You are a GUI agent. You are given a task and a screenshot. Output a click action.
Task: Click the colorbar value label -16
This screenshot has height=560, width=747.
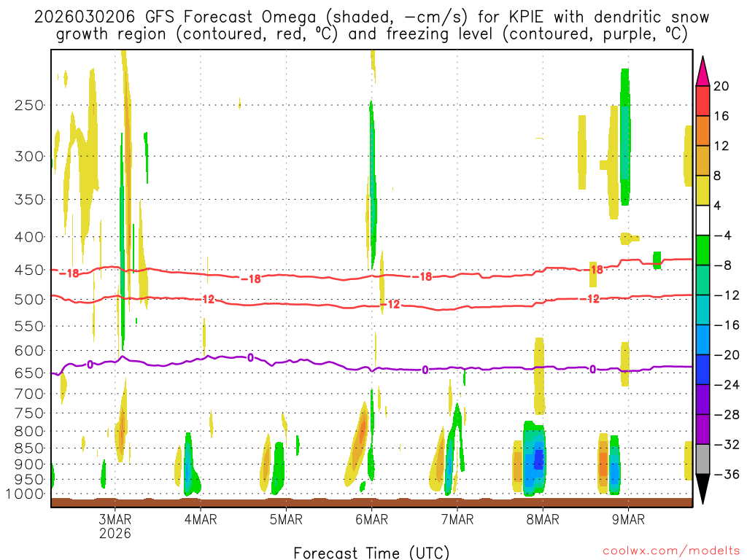(727, 324)
